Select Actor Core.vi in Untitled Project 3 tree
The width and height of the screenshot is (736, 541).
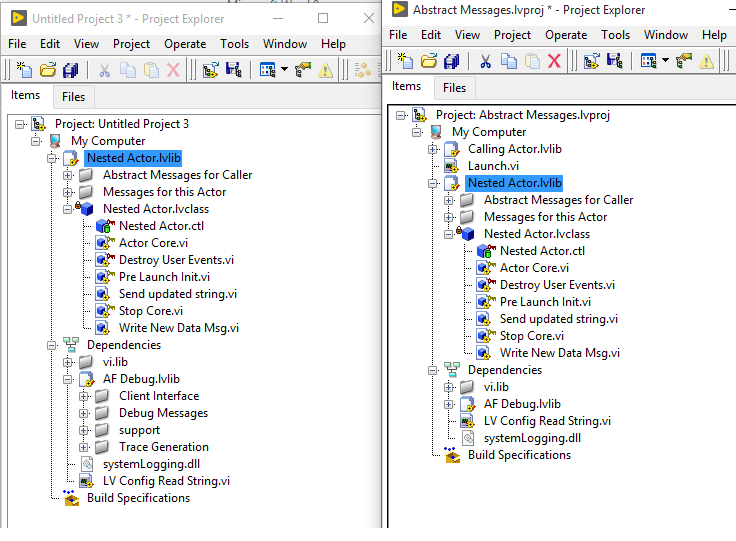153,243
